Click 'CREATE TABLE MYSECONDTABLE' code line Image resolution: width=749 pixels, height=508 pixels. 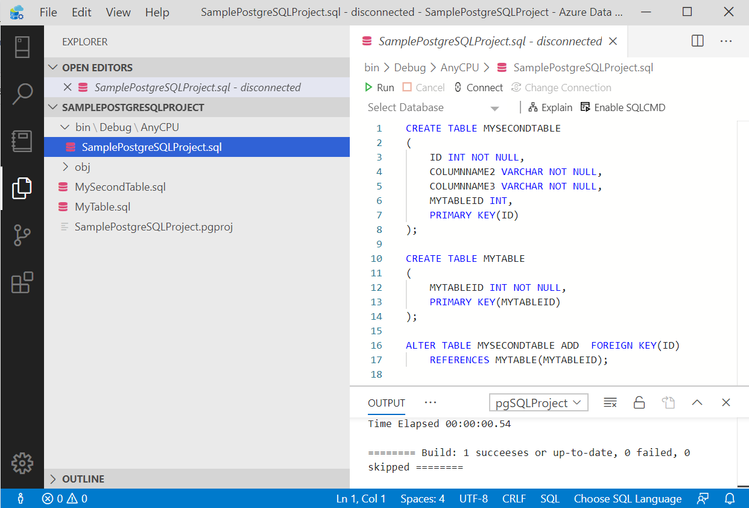click(x=483, y=128)
